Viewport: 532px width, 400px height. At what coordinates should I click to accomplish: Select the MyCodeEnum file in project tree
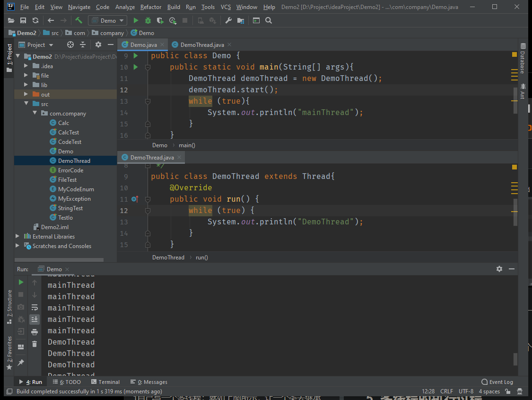(x=76, y=189)
